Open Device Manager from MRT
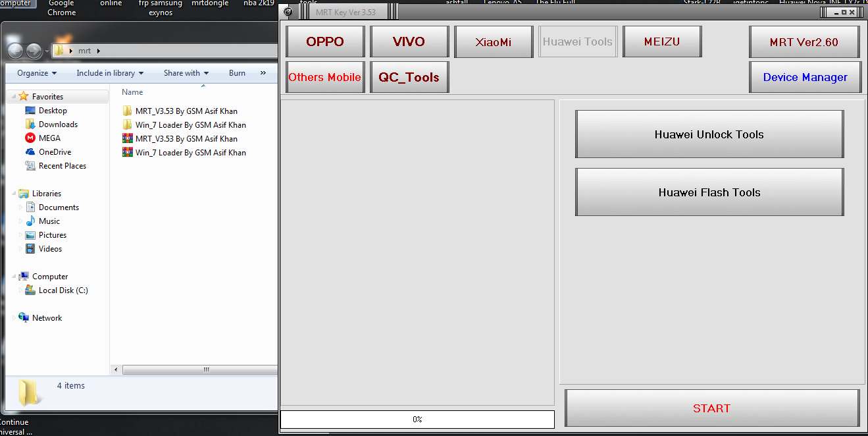Viewport: 868px width, 436px height. pyautogui.click(x=805, y=77)
